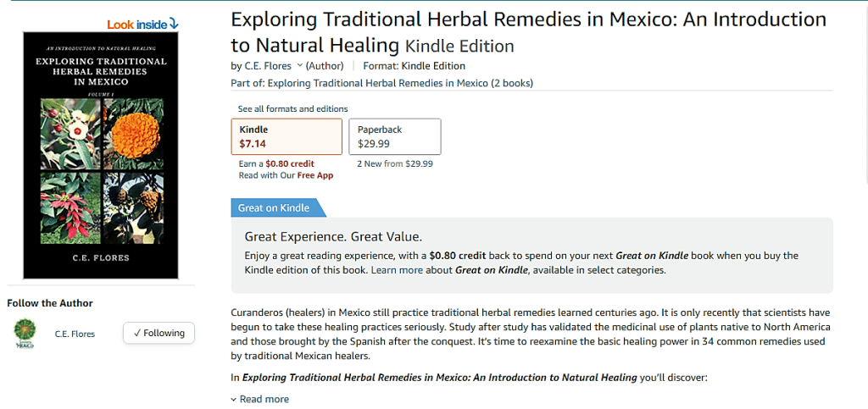Open See all formats and editions
Image resolution: width=868 pixels, height=409 pixels.
(x=292, y=109)
